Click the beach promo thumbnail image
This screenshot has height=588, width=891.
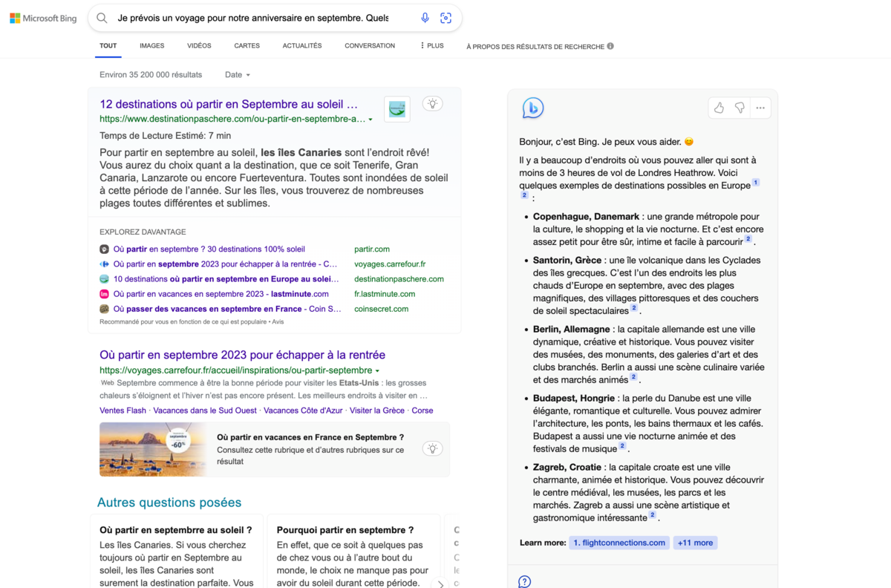pos(154,449)
